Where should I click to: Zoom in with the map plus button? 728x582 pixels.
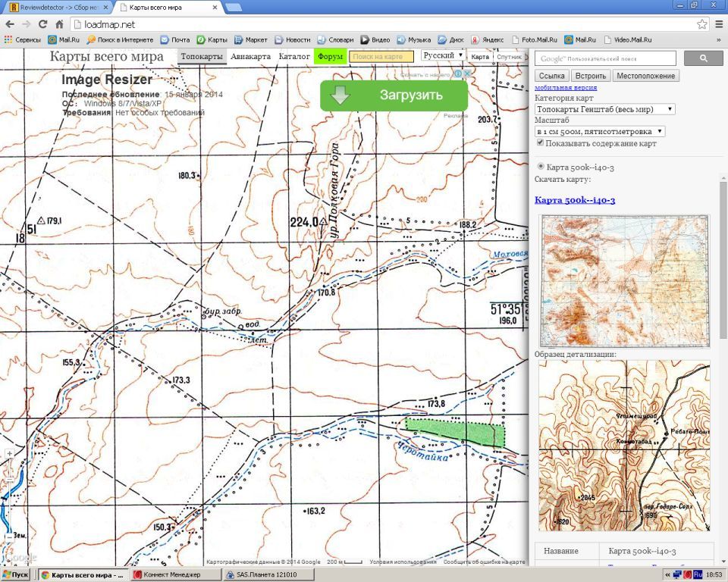click(x=8, y=454)
